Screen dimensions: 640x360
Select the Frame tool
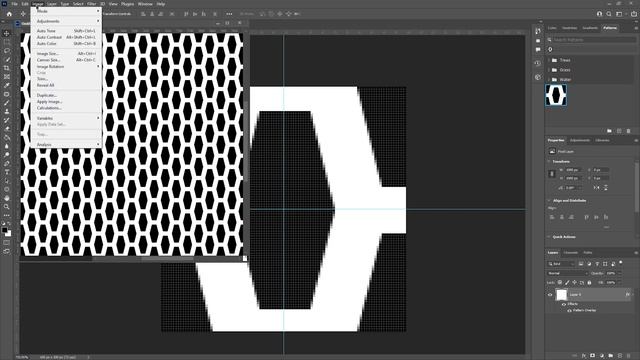[7, 76]
